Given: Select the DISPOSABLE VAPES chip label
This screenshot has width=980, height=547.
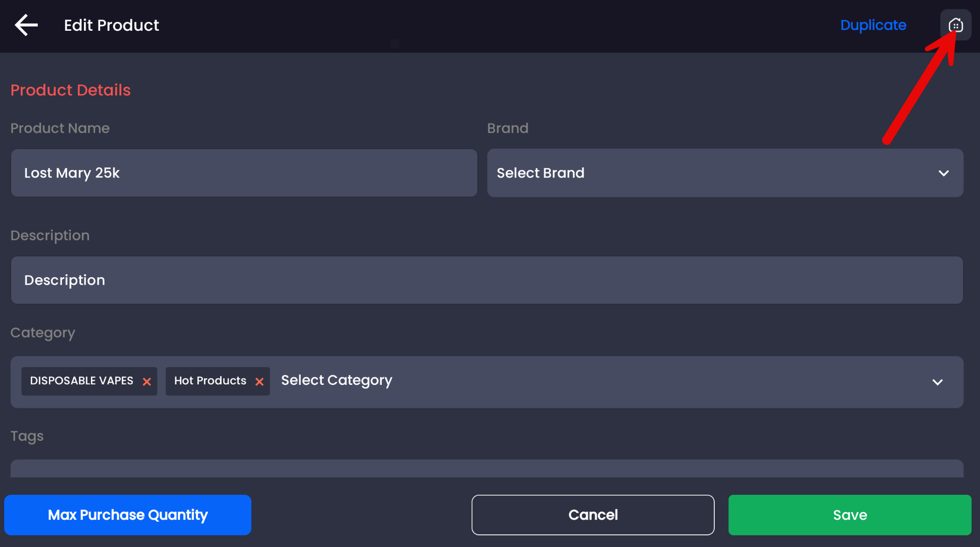Looking at the screenshot, I should [82, 381].
